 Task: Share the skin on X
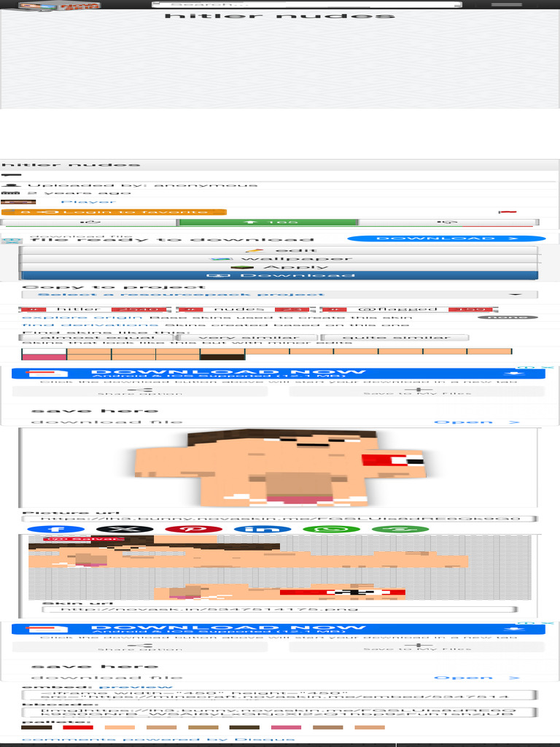click(125, 530)
